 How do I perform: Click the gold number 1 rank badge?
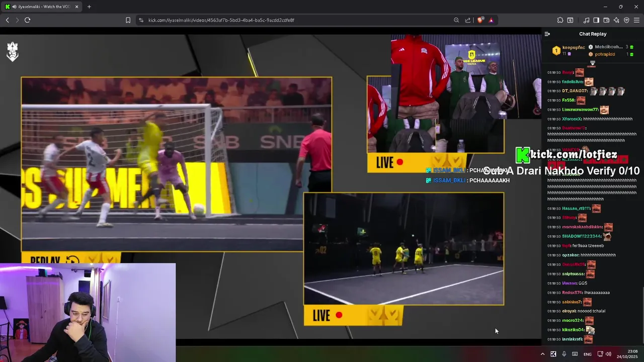[556, 51]
